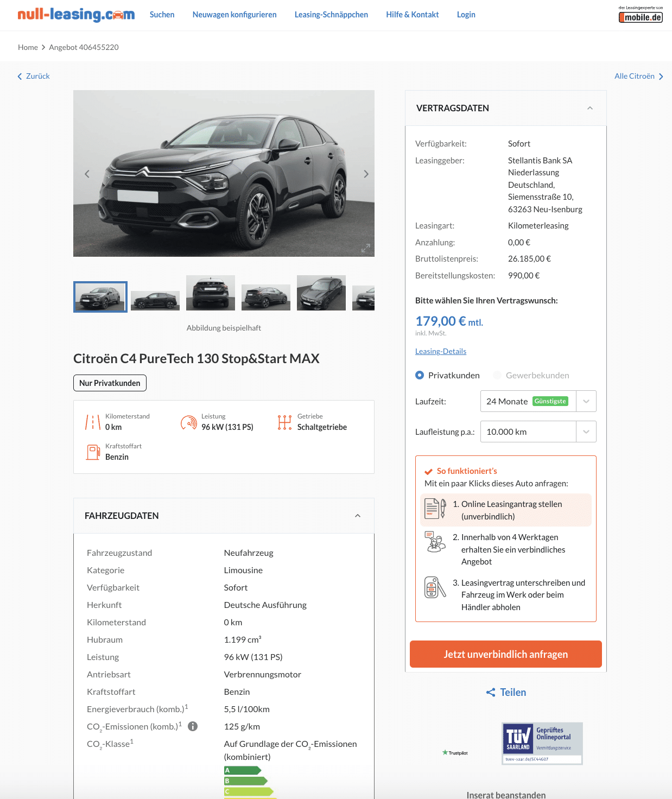The width and height of the screenshot is (672, 799).
Task: Go to Home breadcrumb link
Action: pyautogui.click(x=28, y=47)
